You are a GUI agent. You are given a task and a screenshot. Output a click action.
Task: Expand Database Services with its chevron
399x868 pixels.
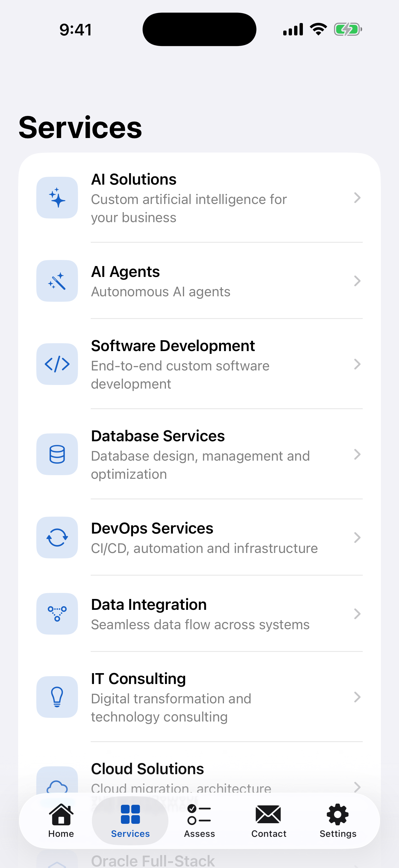[x=357, y=454]
